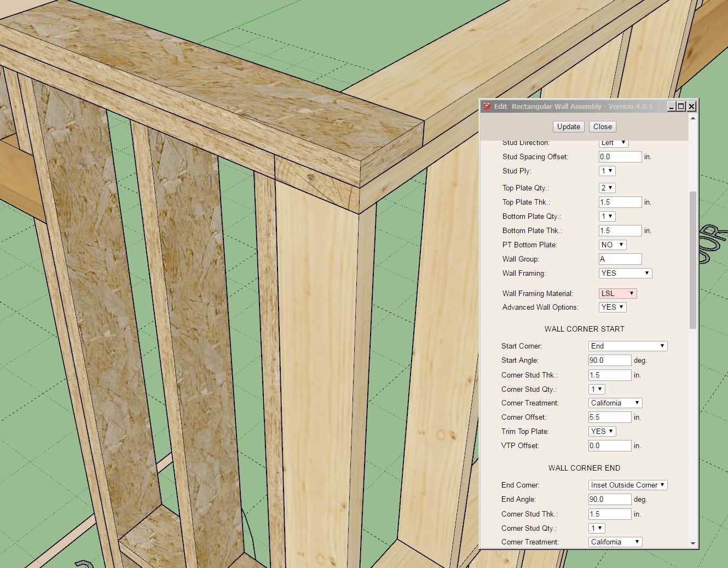The width and height of the screenshot is (728, 568).
Task: Click the Update button
Action: point(568,126)
